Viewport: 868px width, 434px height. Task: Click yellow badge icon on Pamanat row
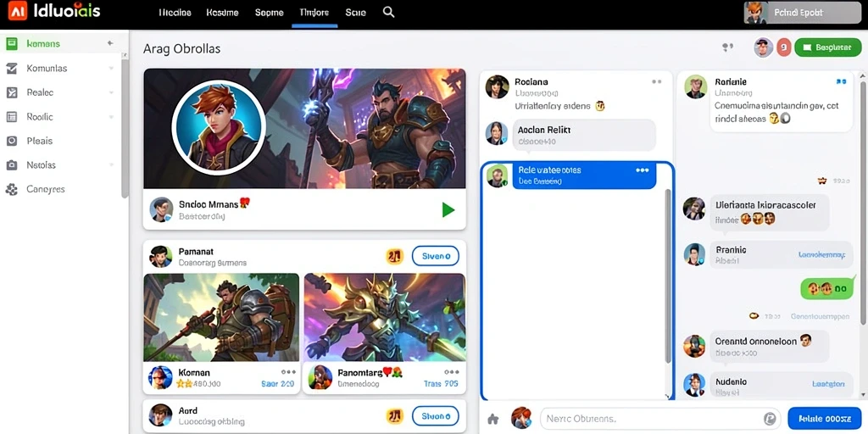394,256
